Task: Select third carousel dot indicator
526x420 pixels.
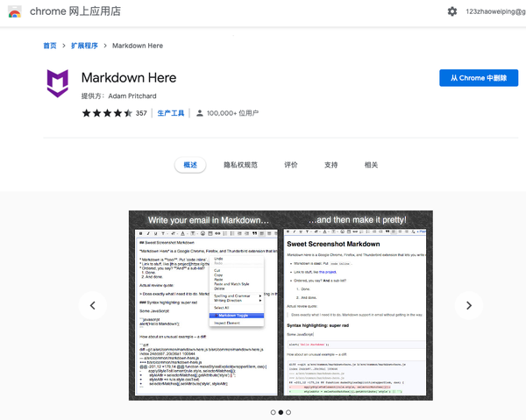Action: click(288, 412)
